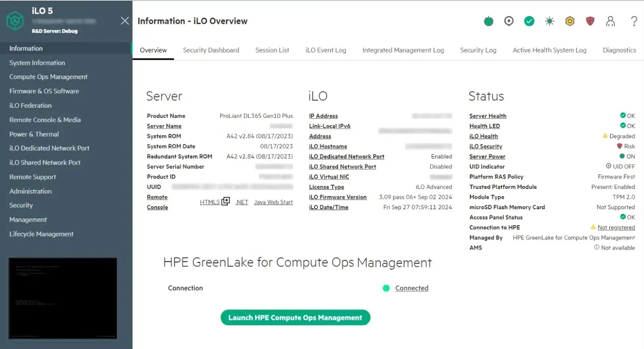
Task: Open Management sidebar item
Action: [x=28, y=220]
